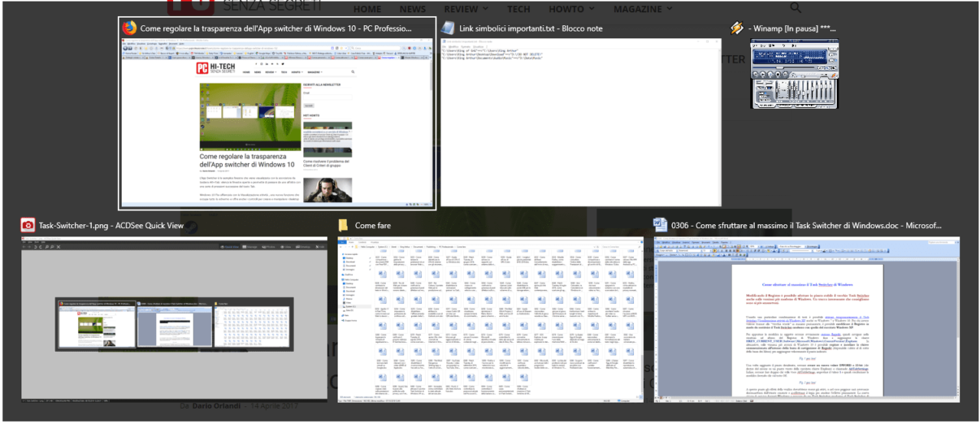
Task: Switch to the Come fare Explorer preview
Action: (491, 318)
